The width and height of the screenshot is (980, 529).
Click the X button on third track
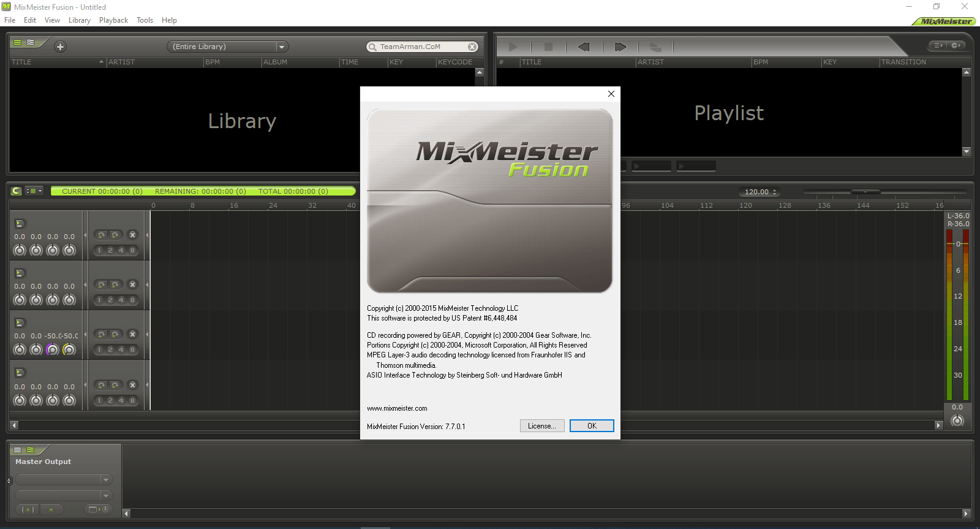(132, 334)
